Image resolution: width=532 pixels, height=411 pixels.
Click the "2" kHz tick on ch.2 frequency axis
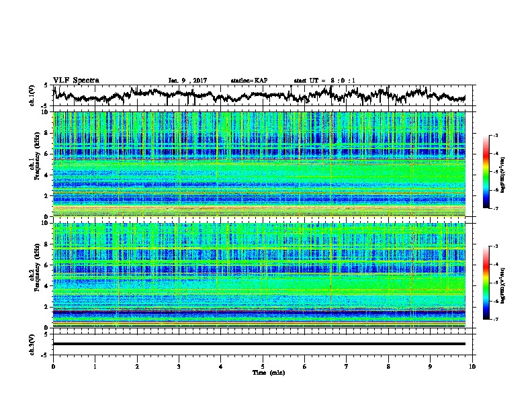(47, 307)
